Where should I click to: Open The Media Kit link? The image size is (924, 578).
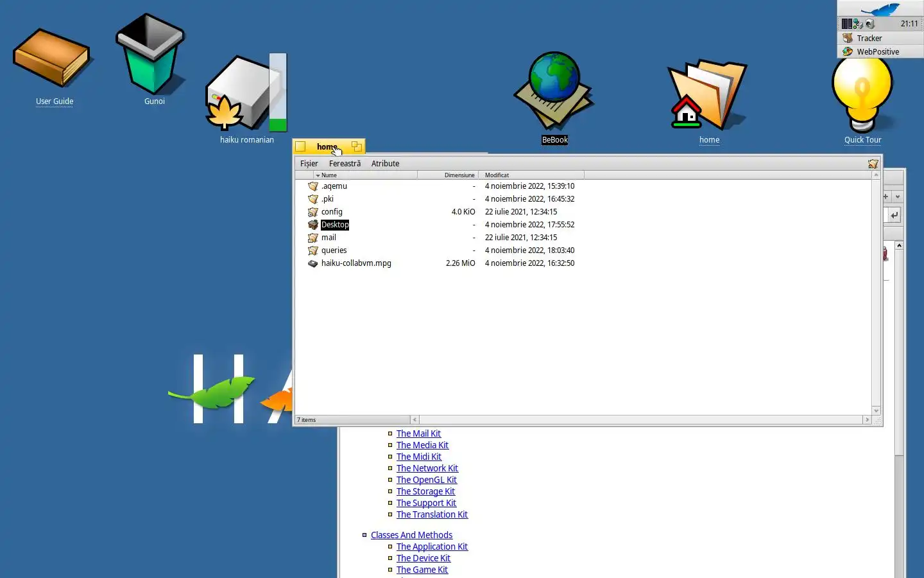tap(422, 445)
